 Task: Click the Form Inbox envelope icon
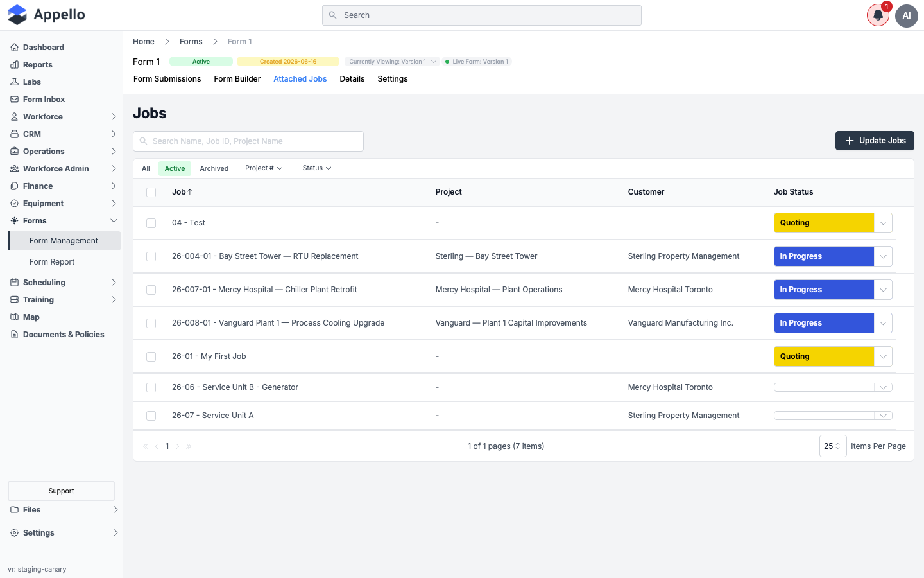point(14,100)
